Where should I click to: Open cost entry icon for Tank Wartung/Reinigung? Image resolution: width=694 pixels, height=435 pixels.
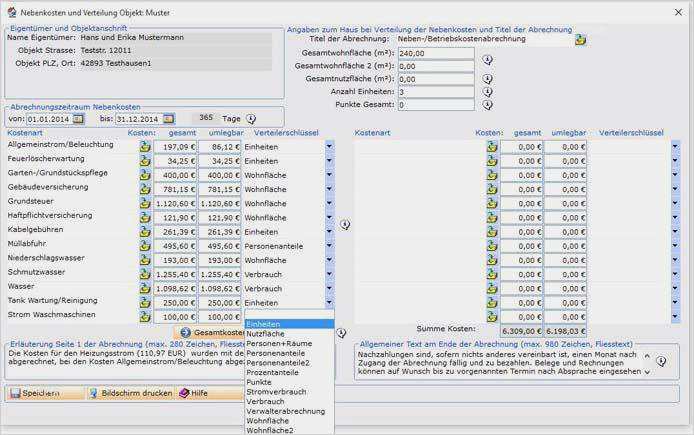click(x=145, y=303)
